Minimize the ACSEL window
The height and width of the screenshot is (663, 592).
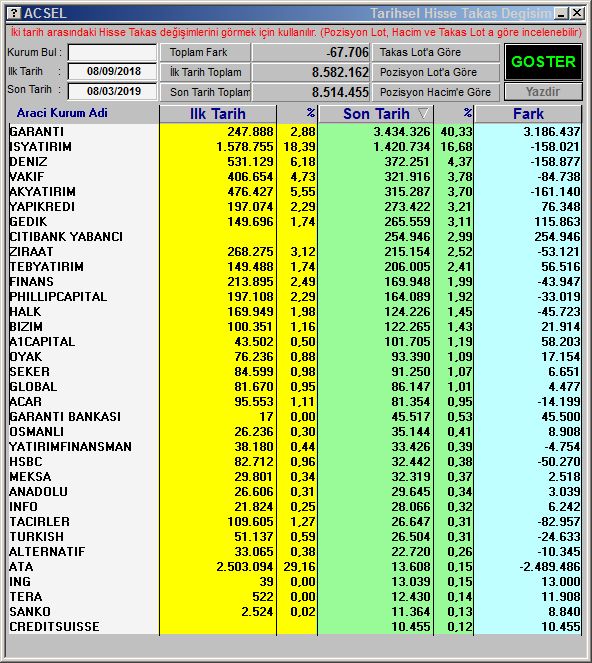562,14
